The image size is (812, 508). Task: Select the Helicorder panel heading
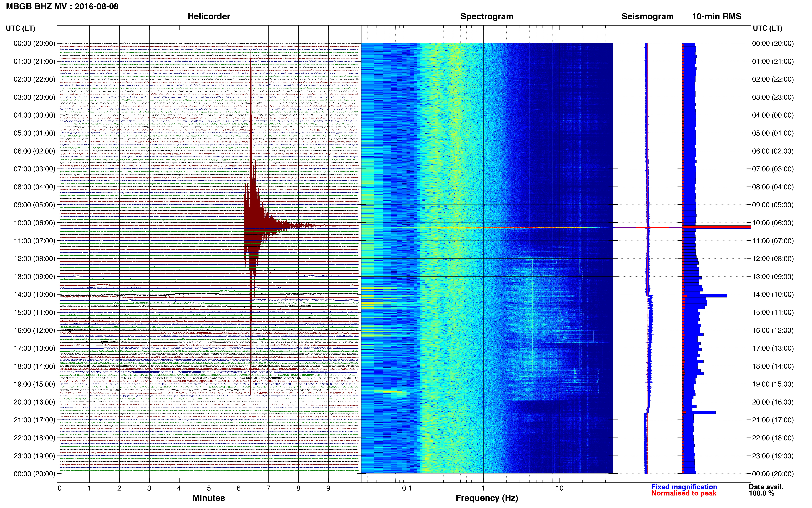(x=209, y=16)
